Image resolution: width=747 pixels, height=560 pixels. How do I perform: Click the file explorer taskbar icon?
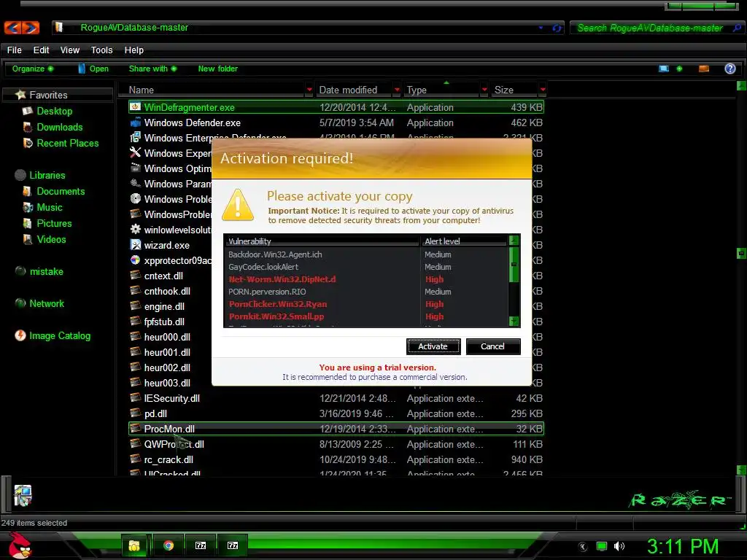point(135,545)
